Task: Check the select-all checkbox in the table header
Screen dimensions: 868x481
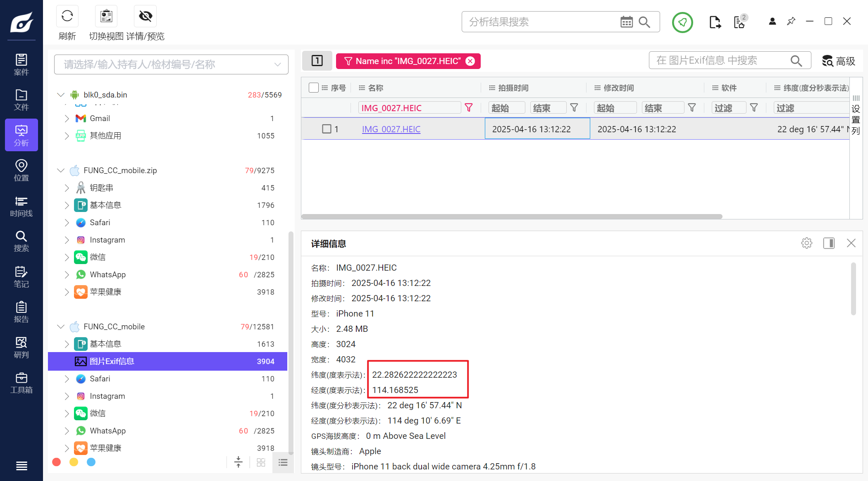Action: [x=314, y=88]
